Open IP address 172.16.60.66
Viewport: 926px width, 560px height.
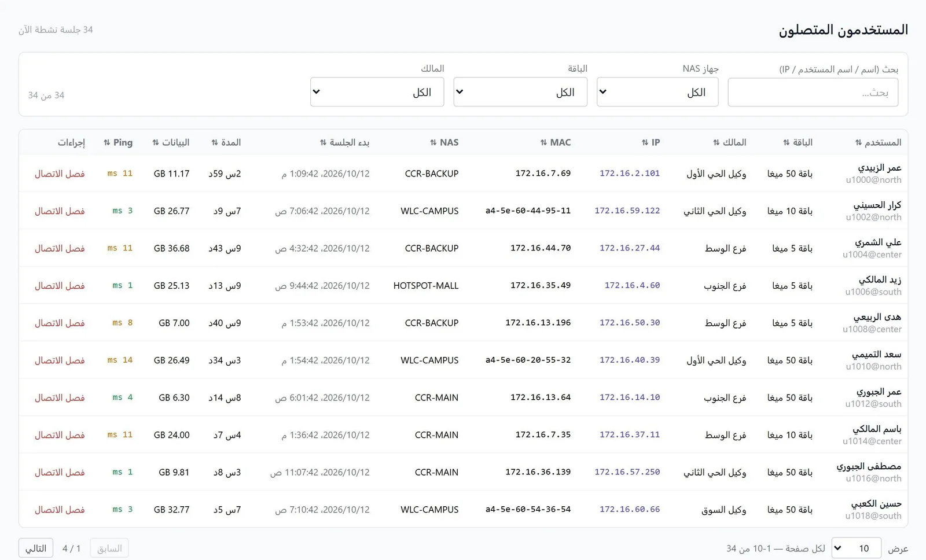tap(630, 509)
